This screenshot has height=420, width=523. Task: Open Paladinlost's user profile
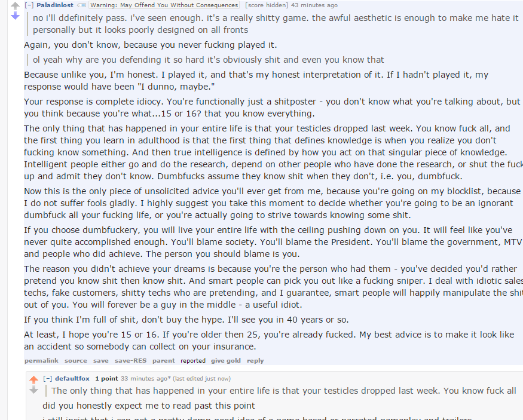(56, 5)
